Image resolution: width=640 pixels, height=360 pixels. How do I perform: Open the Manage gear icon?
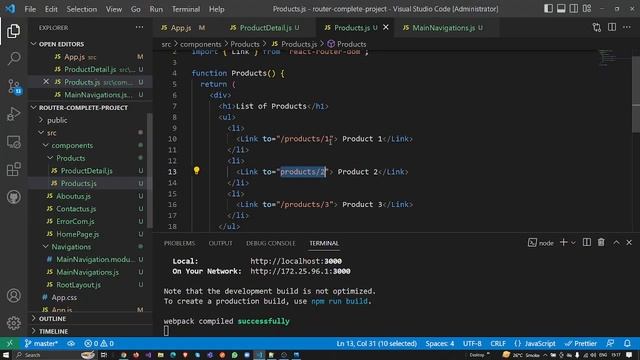pos(13,323)
